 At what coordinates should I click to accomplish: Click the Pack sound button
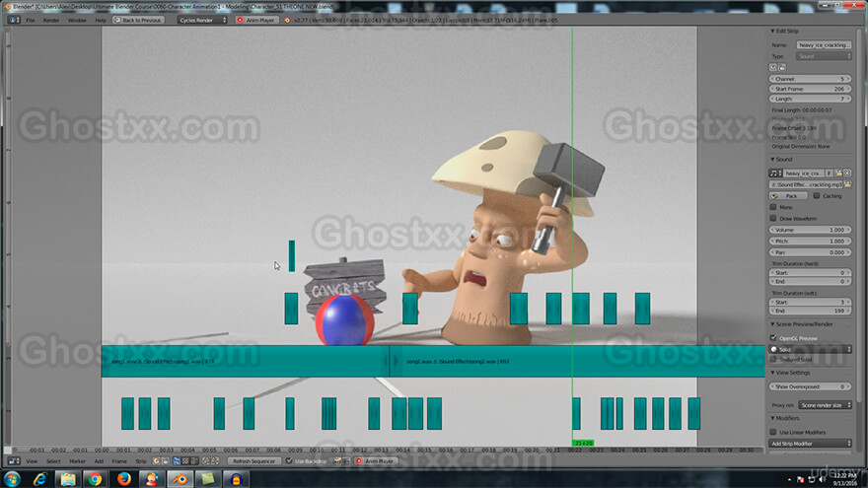pos(788,196)
